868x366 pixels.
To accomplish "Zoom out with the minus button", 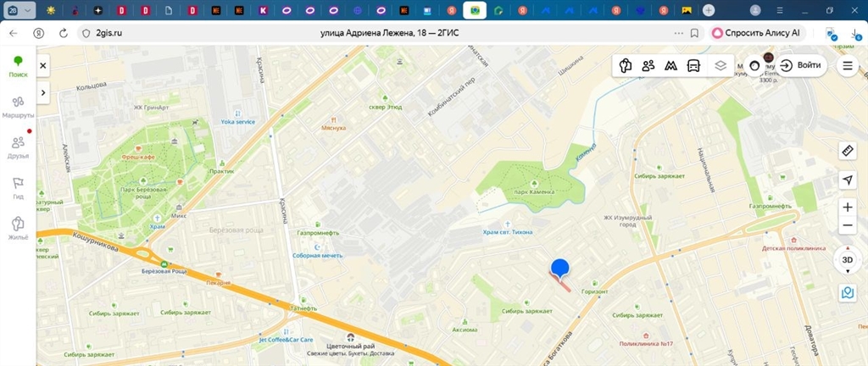I will (x=847, y=226).
